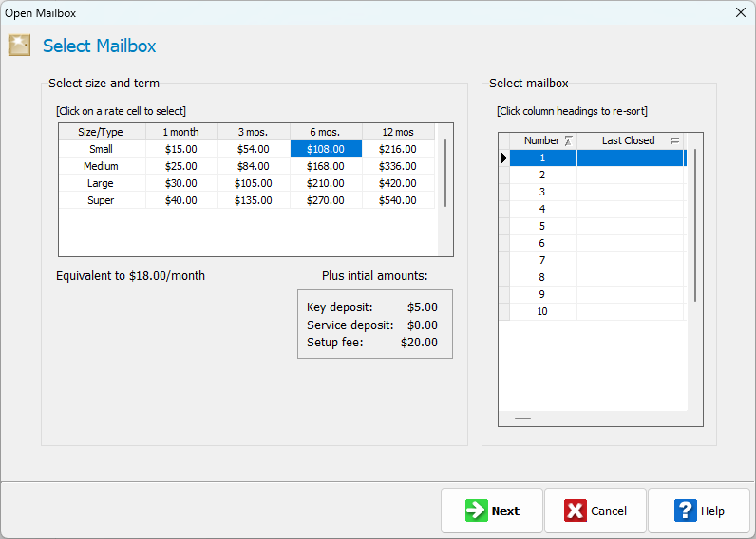Select the Small 6 mos. rate $108.00
Screen dimensions: 756x539
(x=326, y=149)
